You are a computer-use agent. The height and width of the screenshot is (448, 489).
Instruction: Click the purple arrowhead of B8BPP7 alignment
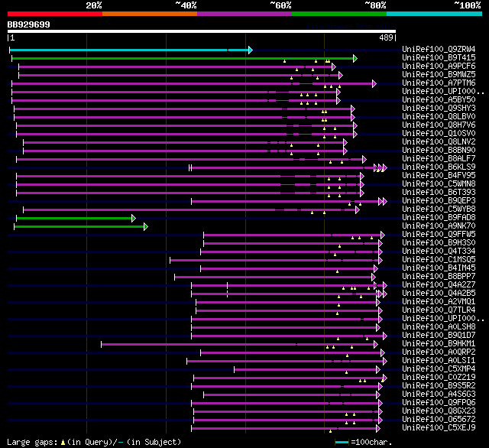[x=374, y=277]
